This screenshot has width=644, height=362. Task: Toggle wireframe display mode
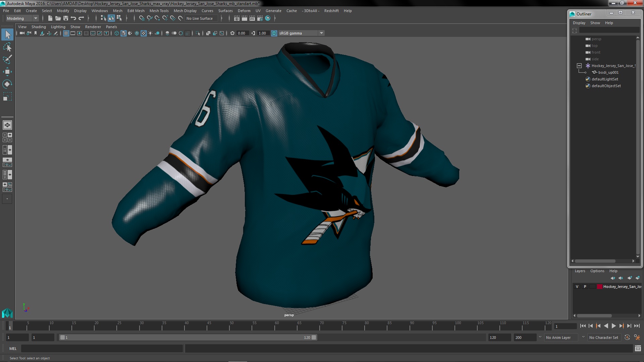tap(117, 33)
